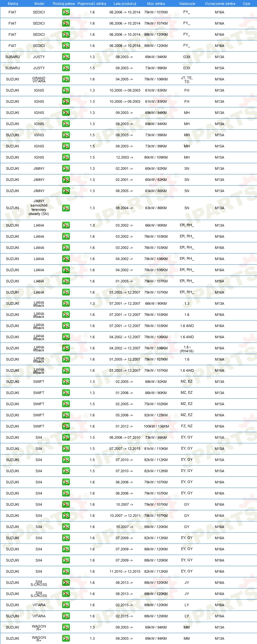Select the GRAND VITARA model cell
The width and height of the screenshot is (257, 644).
(x=39, y=79)
